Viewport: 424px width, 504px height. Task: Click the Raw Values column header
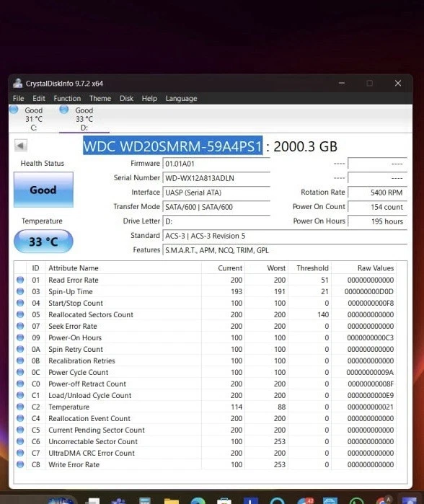point(363,268)
